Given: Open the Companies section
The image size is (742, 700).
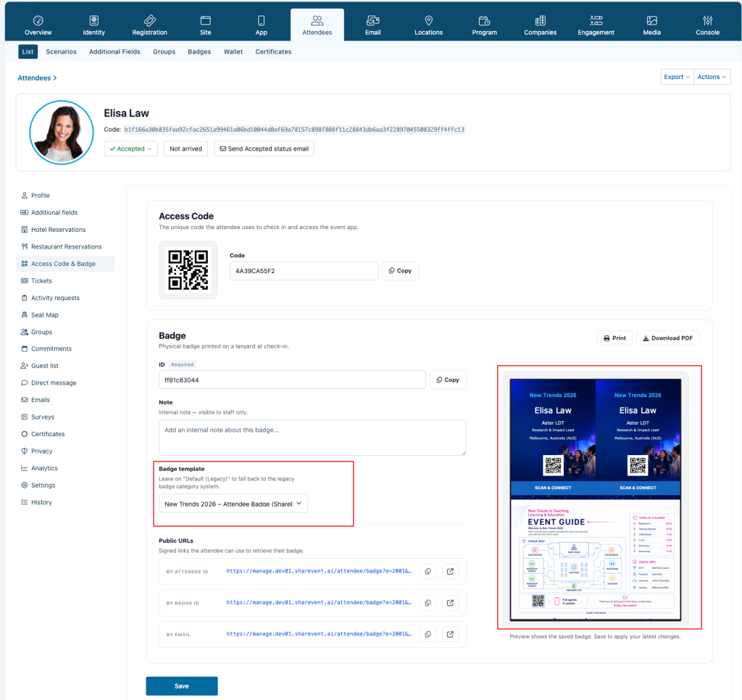Looking at the screenshot, I should point(541,25).
